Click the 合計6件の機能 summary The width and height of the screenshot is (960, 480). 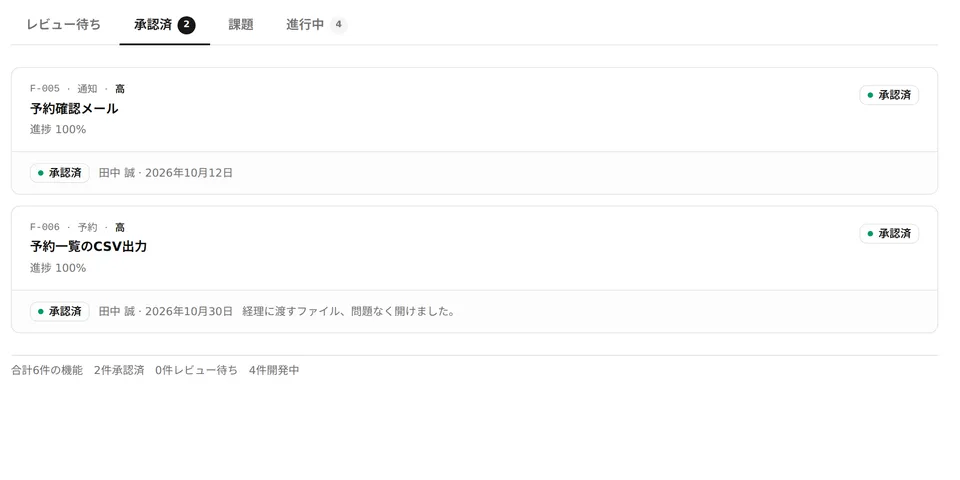click(47, 370)
